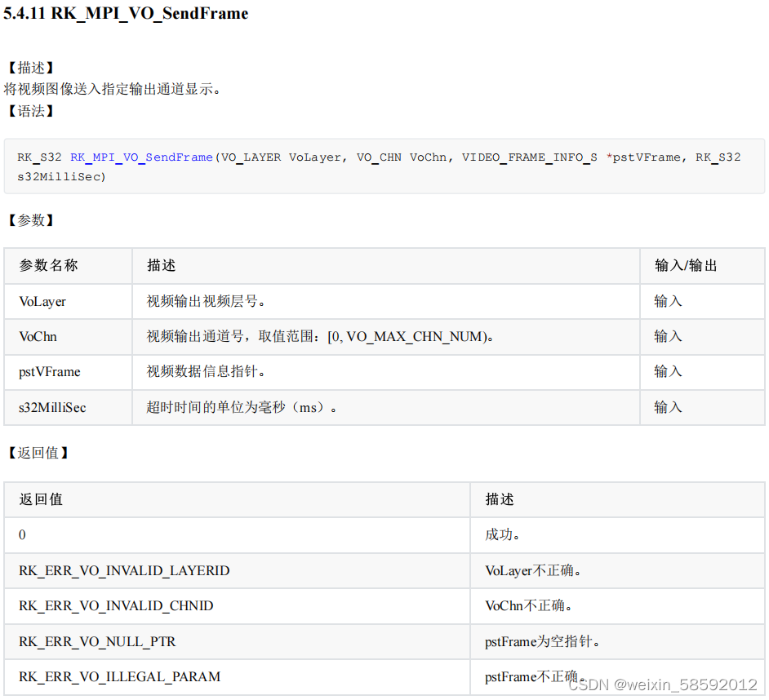Click the RK_MPI_VO_SendFrame hyperlink in code block

tap(140, 157)
